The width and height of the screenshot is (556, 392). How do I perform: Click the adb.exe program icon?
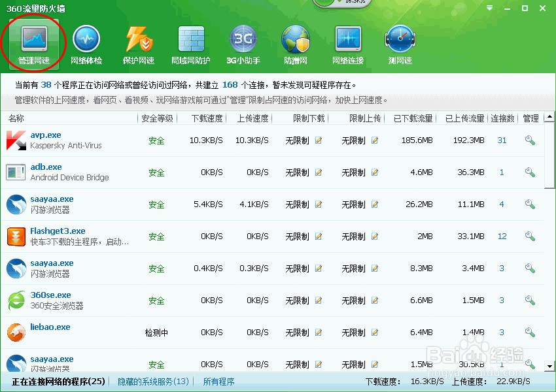point(16,172)
